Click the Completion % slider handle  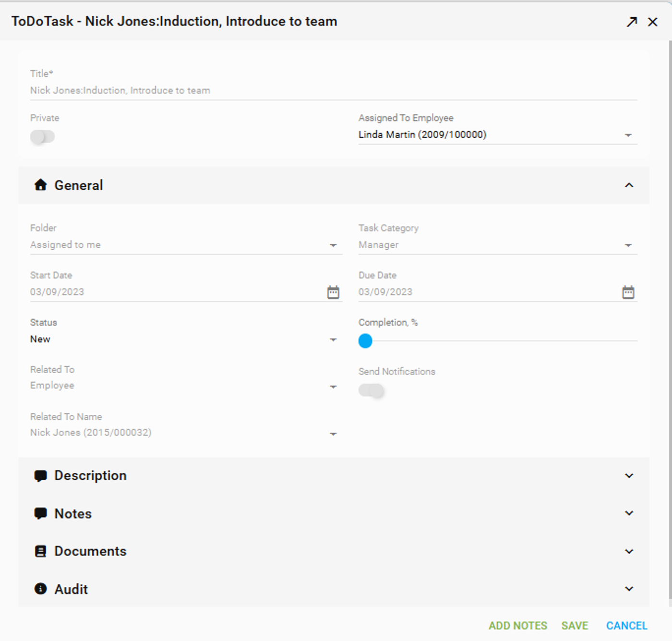point(365,341)
